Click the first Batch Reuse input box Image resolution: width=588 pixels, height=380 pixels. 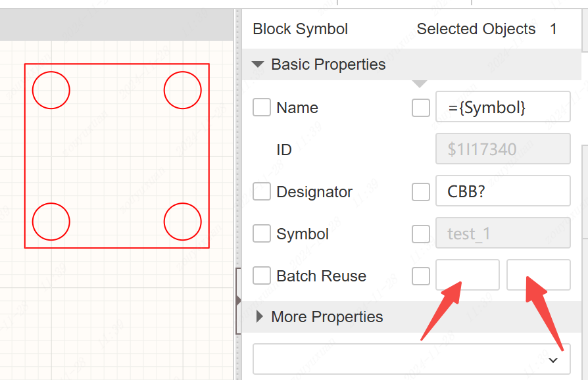coord(468,275)
